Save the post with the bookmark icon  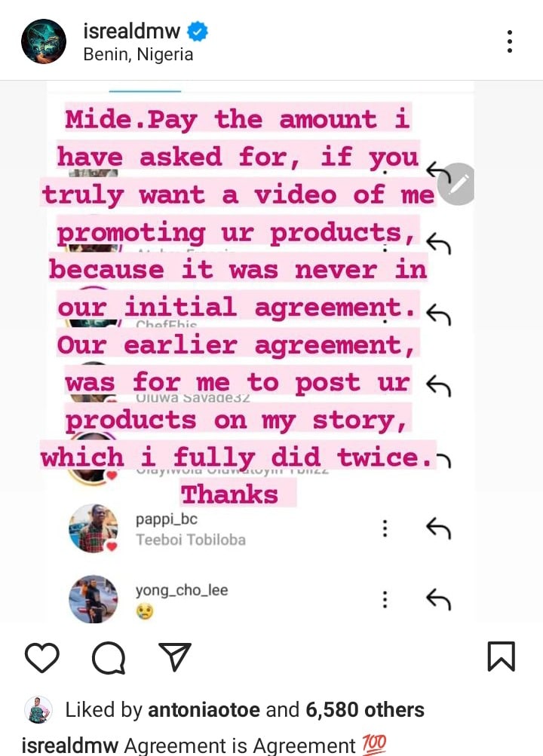click(x=501, y=657)
